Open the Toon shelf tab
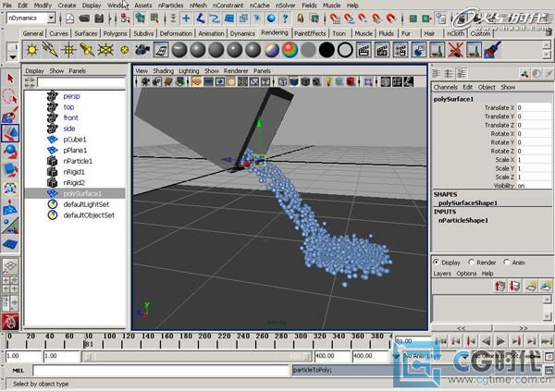The image size is (555, 392). pyautogui.click(x=339, y=33)
